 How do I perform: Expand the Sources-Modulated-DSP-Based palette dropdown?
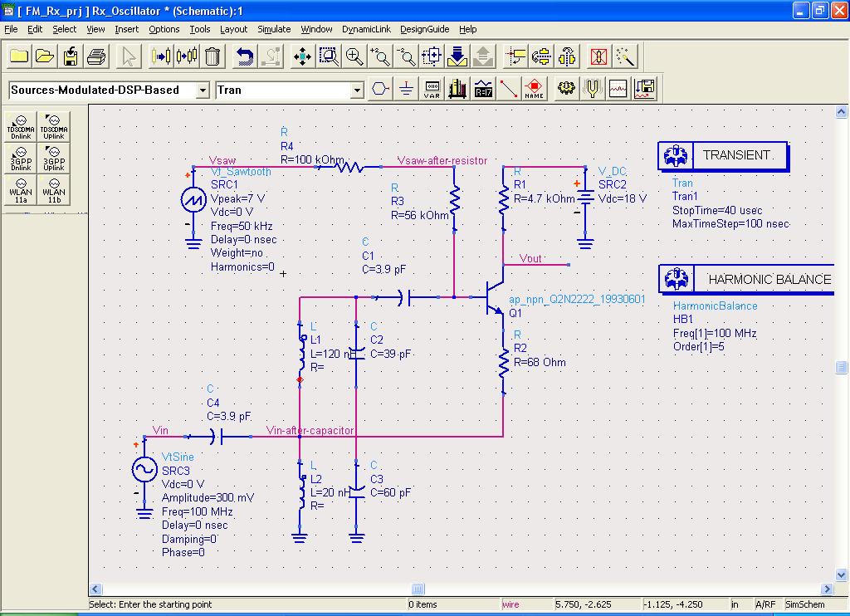point(203,90)
